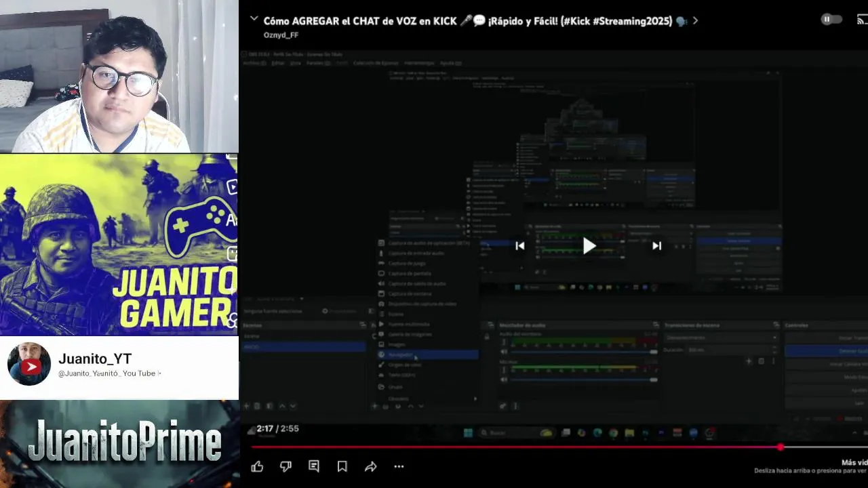868x488 pixels.
Task: Click the Juanito Gamer banner image
Action: 119,245
